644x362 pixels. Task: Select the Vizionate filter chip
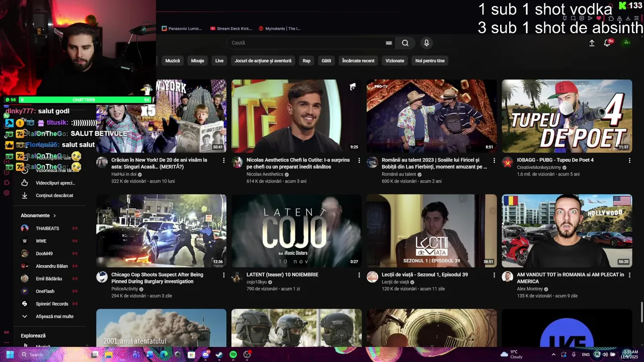(x=395, y=61)
